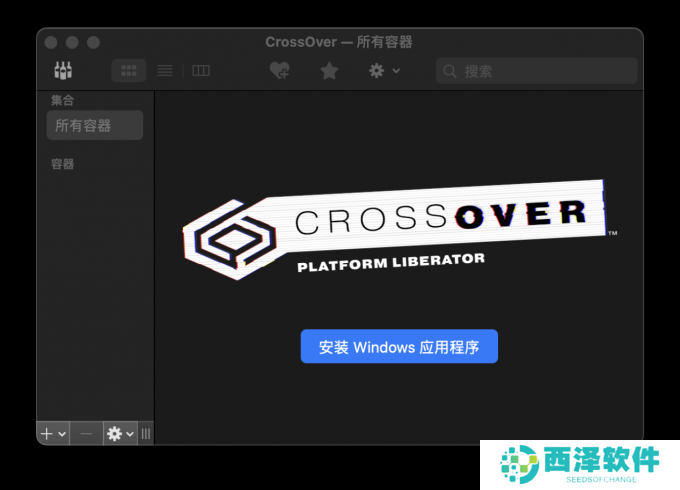The height and width of the screenshot is (490, 680).
Task: Click the sidebar resize handle
Action: point(146,433)
